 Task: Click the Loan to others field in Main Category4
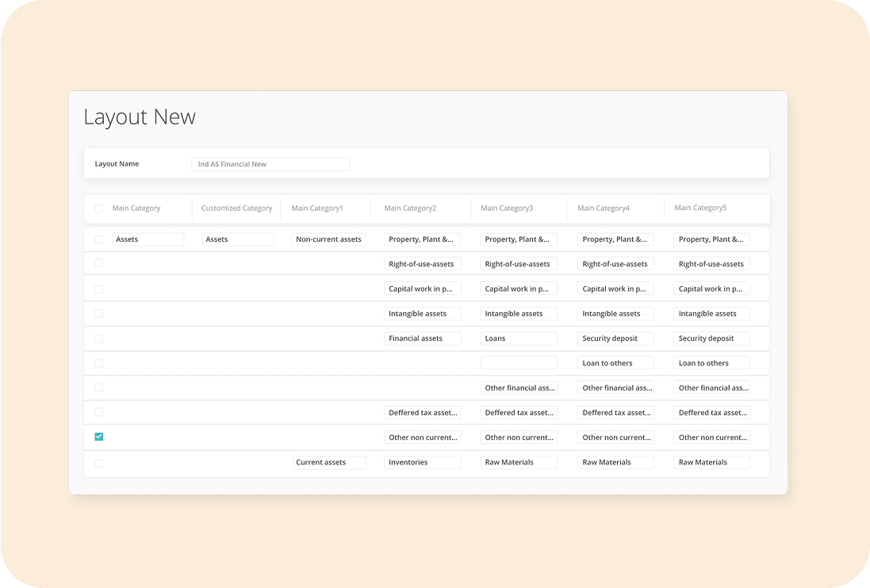(615, 363)
